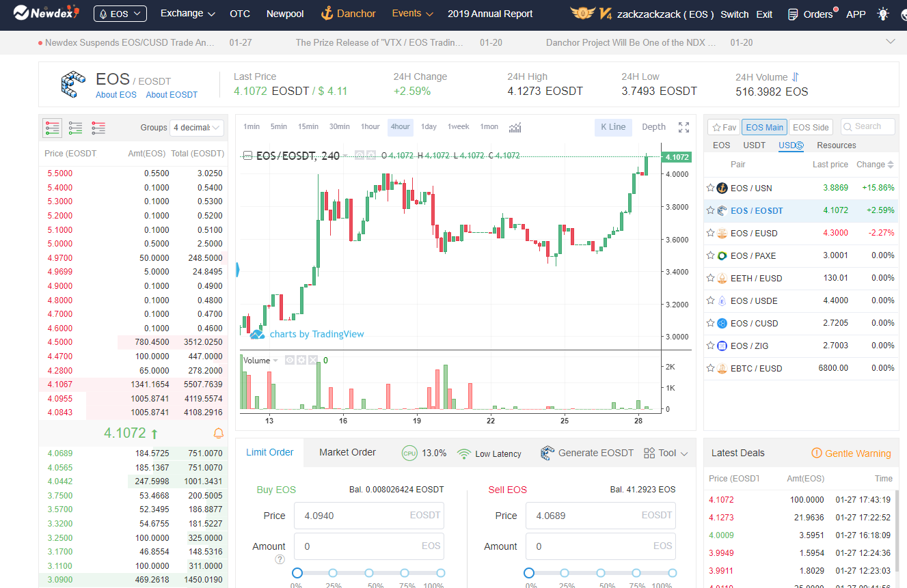Open chart indicators icon next to 1mon
The height and width of the screenshot is (588, 907).
coord(515,127)
